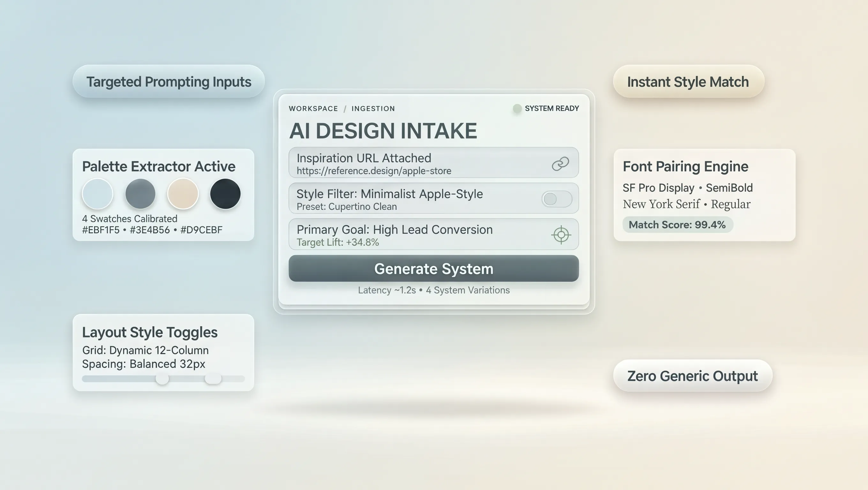Viewport: 868px width, 490px height.
Task: Go to WORKSPACE in the breadcrumb
Action: (x=313, y=108)
